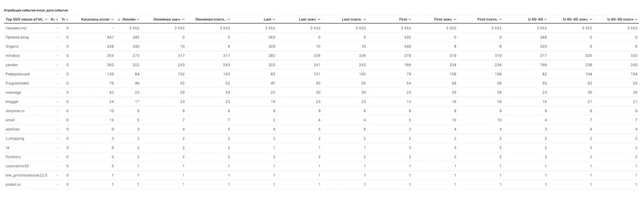This screenshot has width=644, height=199.
Task: Click the 'Прямой вход' row label
Action: 17,37
